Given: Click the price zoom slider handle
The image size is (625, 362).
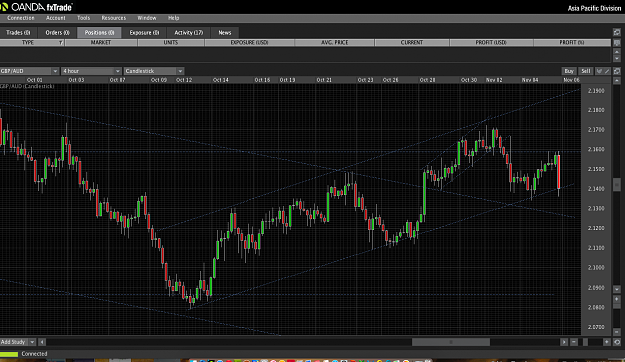Looking at the screenshot, I should [617, 306].
